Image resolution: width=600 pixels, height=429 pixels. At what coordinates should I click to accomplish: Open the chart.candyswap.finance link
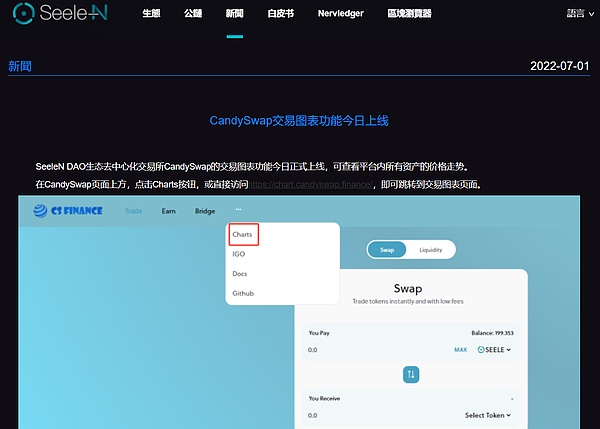coord(310,184)
